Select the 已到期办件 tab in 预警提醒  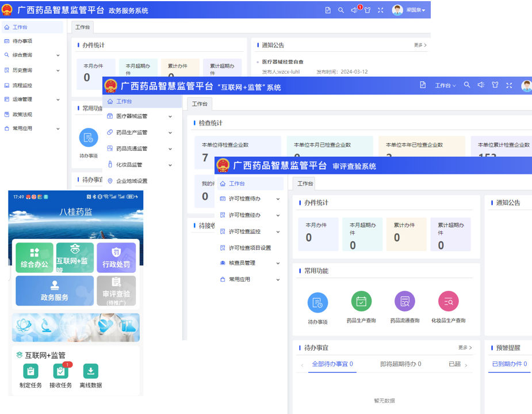[509, 364]
